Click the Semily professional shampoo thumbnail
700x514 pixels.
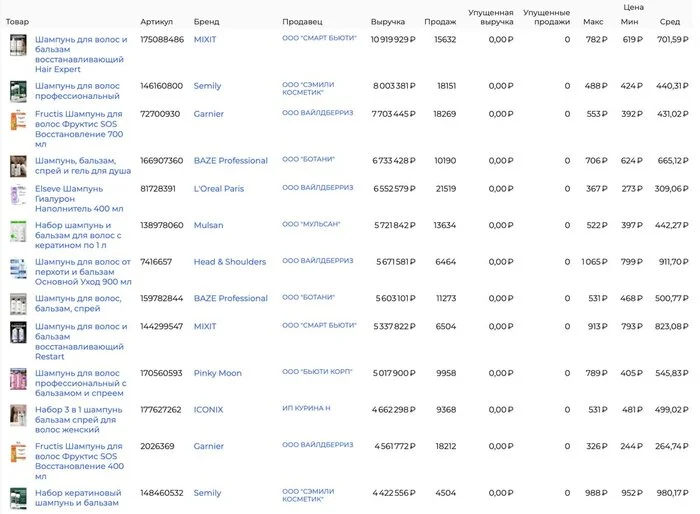click(x=18, y=91)
